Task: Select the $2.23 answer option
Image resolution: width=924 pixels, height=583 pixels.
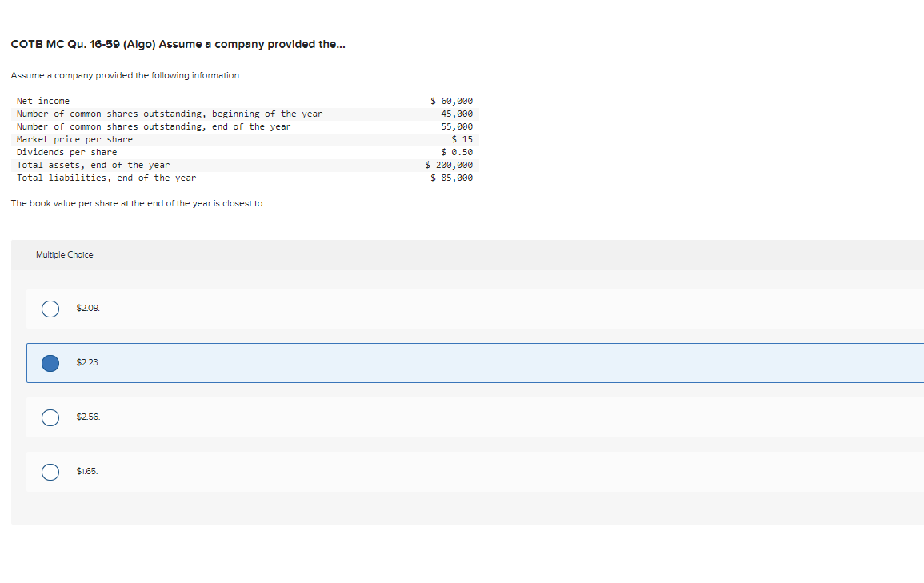Action: coord(50,363)
